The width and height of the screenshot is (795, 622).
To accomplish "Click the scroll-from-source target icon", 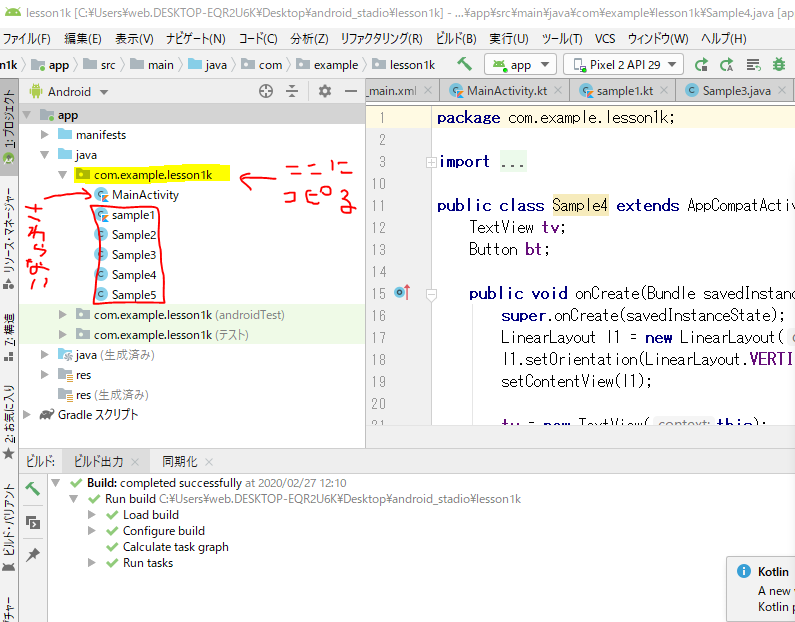I will pos(266,91).
